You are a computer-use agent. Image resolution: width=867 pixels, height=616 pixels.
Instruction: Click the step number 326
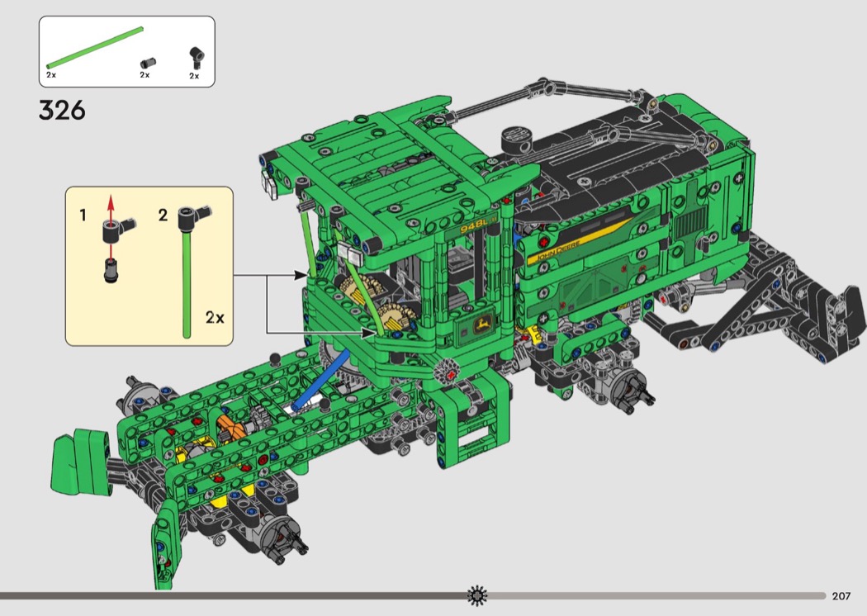[62, 110]
